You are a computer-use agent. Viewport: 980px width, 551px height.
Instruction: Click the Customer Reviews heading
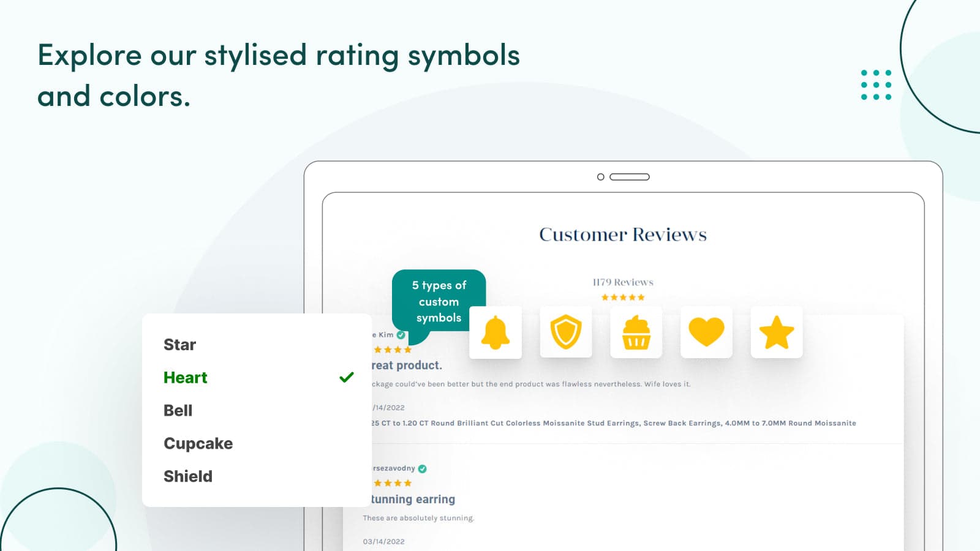(x=622, y=234)
